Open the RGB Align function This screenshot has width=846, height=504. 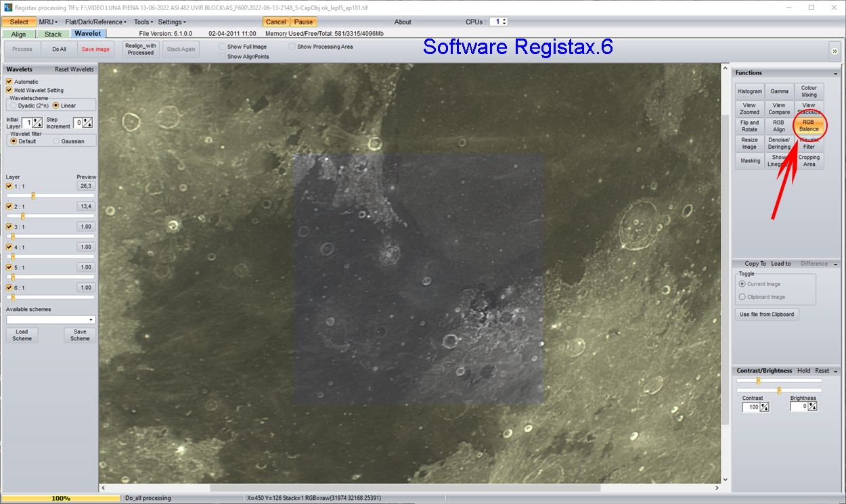(x=779, y=126)
